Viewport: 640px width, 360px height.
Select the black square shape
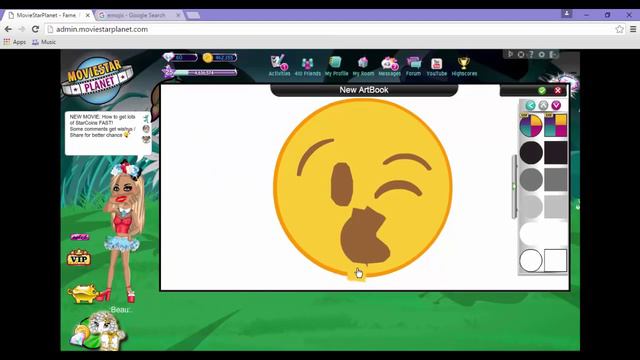click(556, 153)
